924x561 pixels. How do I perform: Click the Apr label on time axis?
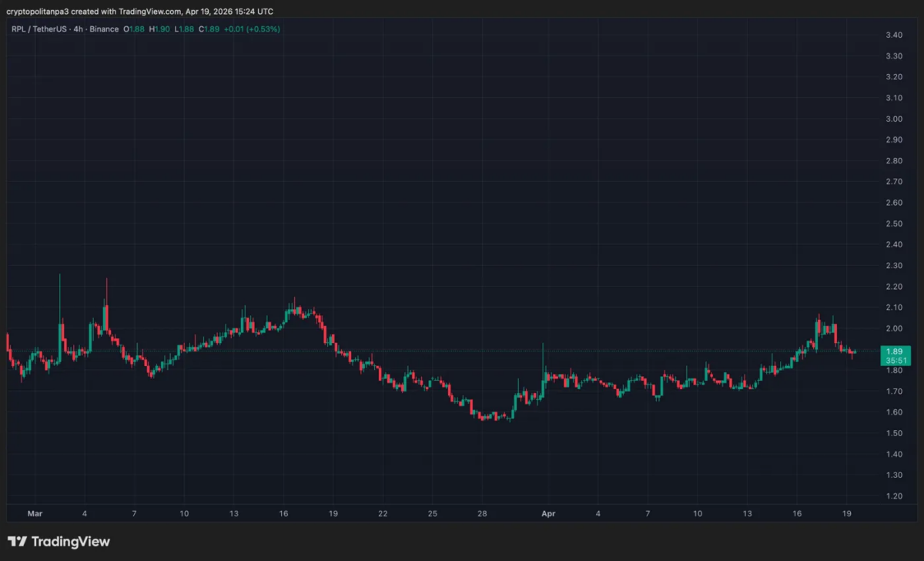point(548,513)
